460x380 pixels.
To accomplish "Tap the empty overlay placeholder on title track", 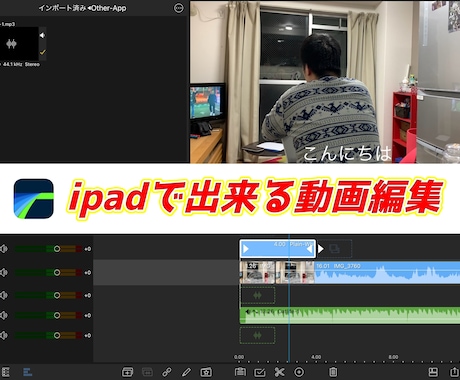I will tap(335, 249).
